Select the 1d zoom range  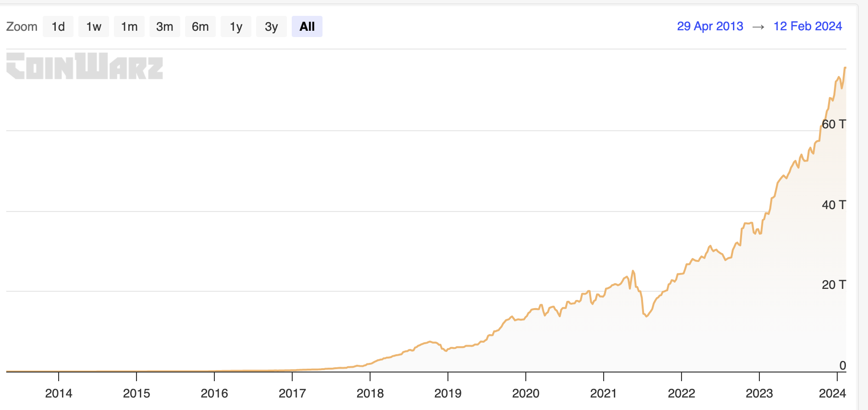click(x=58, y=26)
